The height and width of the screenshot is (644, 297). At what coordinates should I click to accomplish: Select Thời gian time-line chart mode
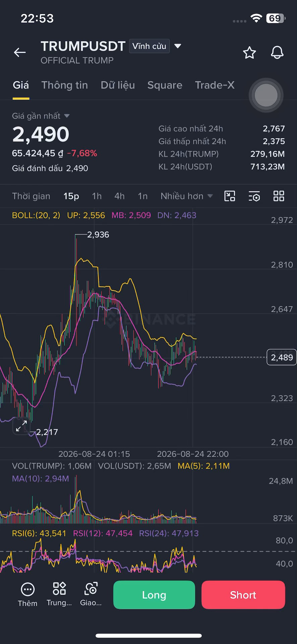point(31,196)
